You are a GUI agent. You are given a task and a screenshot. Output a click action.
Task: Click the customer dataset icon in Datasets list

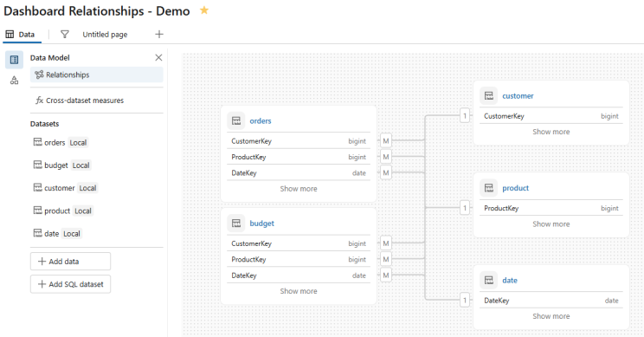(37, 187)
